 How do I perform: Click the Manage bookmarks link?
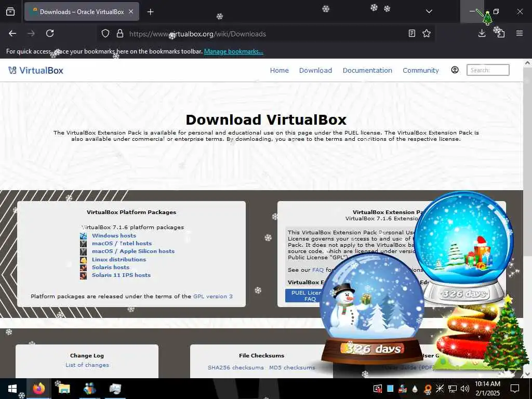pyautogui.click(x=233, y=51)
